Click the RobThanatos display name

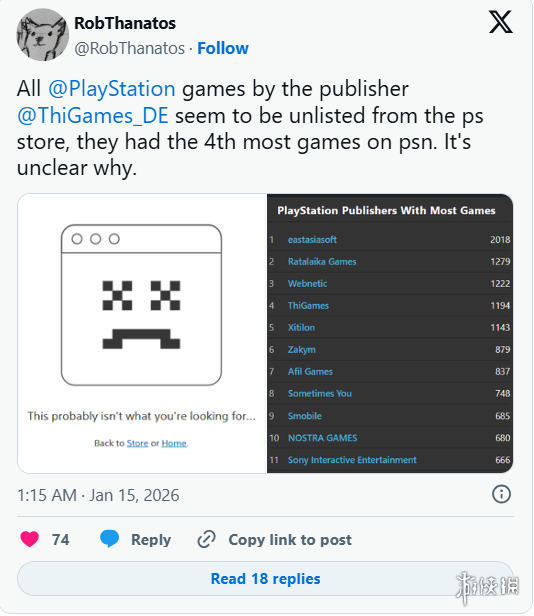click(125, 23)
